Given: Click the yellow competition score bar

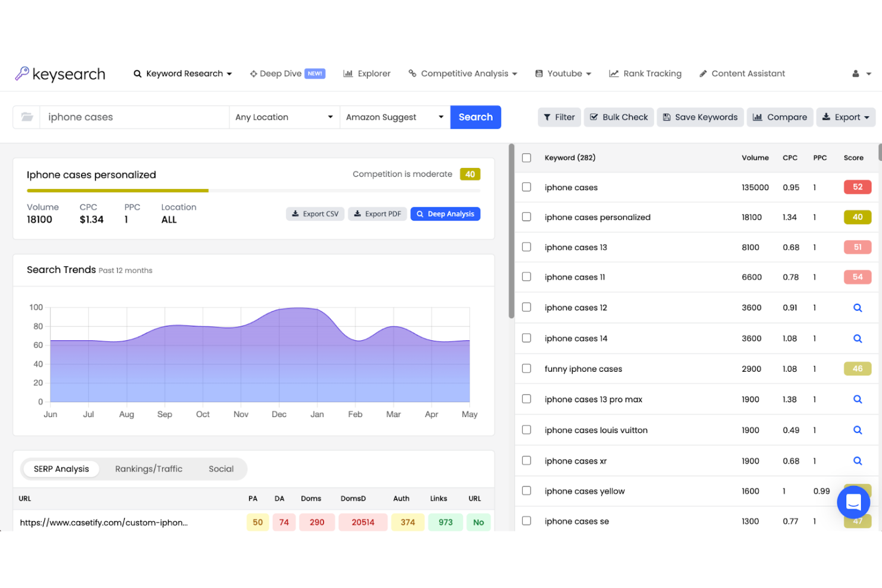Looking at the screenshot, I should pyautogui.click(x=470, y=173).
